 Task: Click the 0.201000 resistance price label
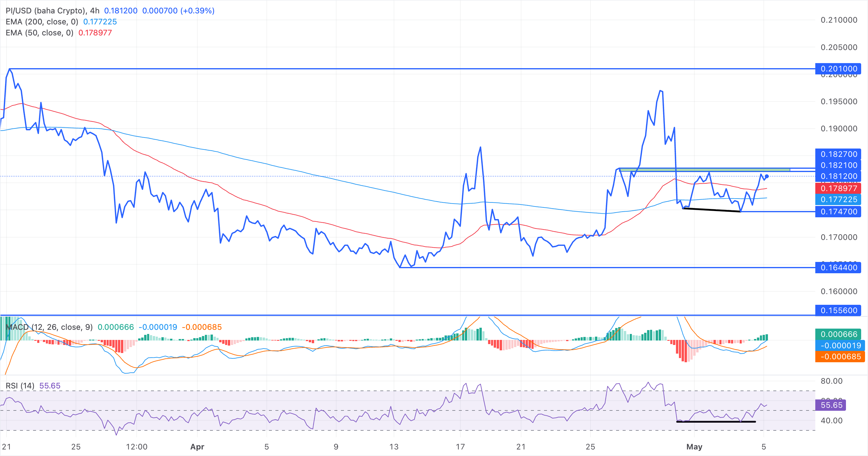(x=838, y=69)
